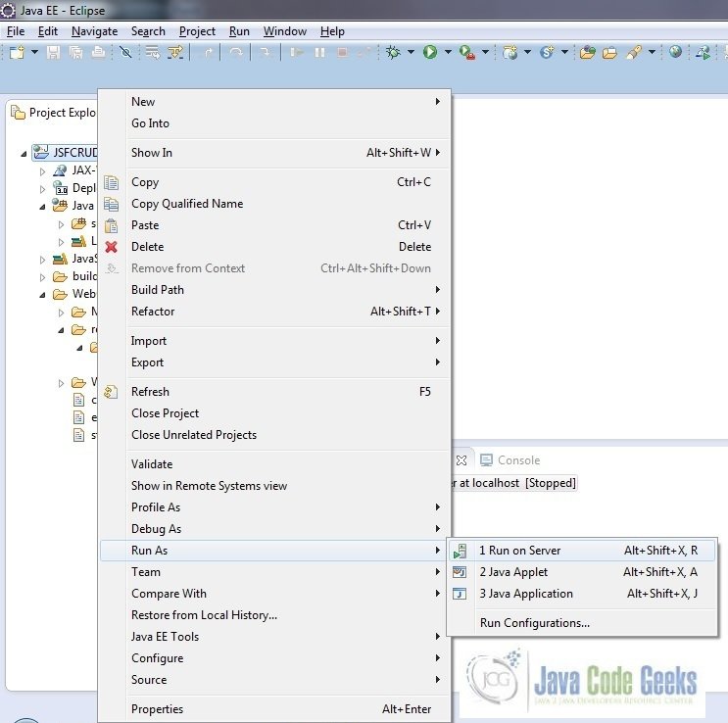The width and height of the screenshot is (728, 723).
Task: Open the Help menu
Action: pos(332,31)
